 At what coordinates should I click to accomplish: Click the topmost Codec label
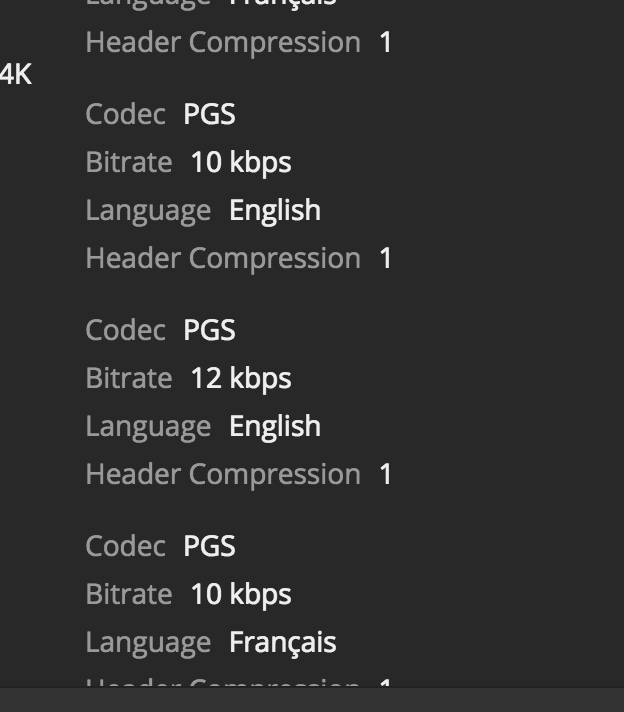125,115
